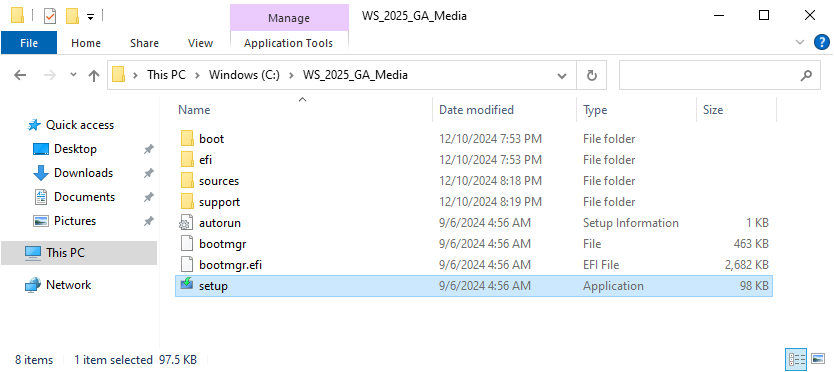This screenshot has width=834, height=372.
Task: Sort by the Name column header
Action: point(194,110)
